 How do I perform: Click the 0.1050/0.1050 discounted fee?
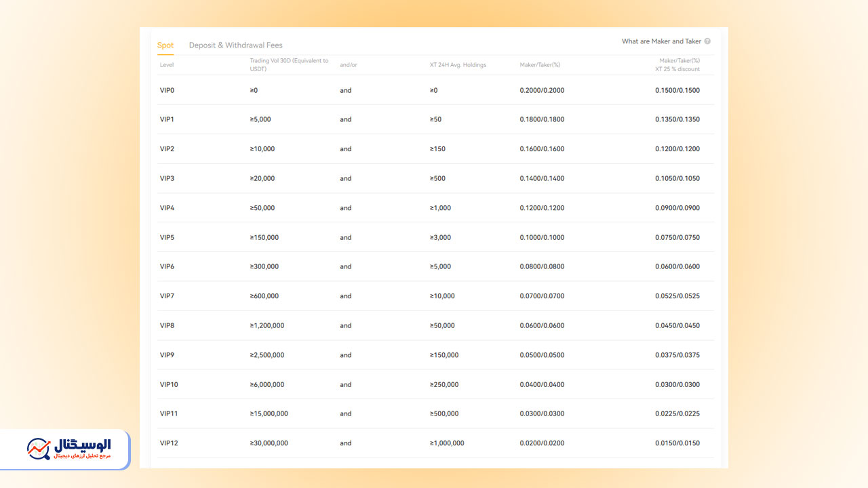[x=677, y=178]
